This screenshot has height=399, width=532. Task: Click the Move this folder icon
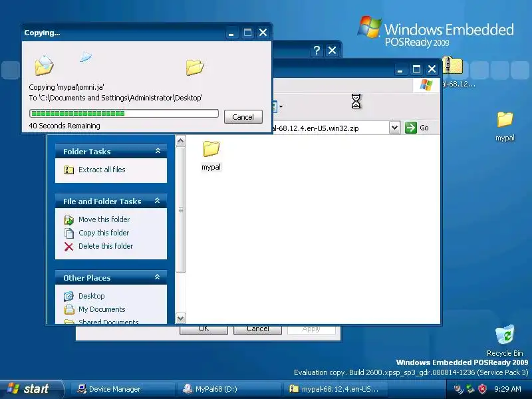pos(69,220)
